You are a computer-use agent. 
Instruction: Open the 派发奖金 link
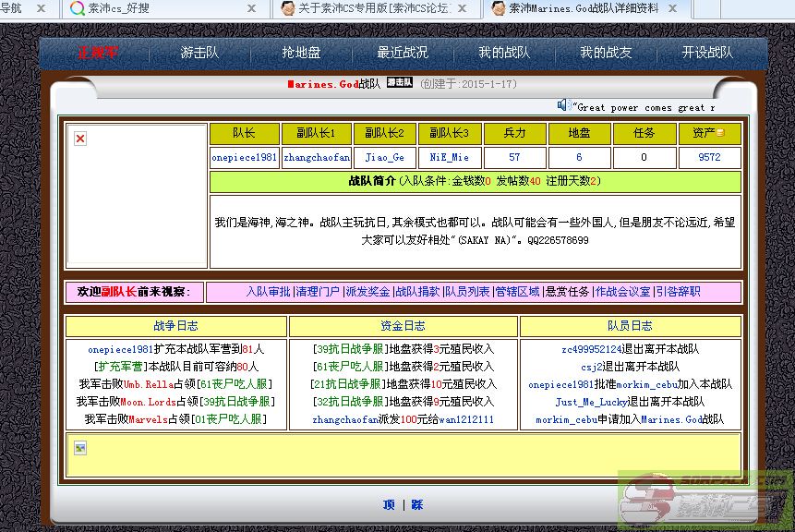coord(367,292)
